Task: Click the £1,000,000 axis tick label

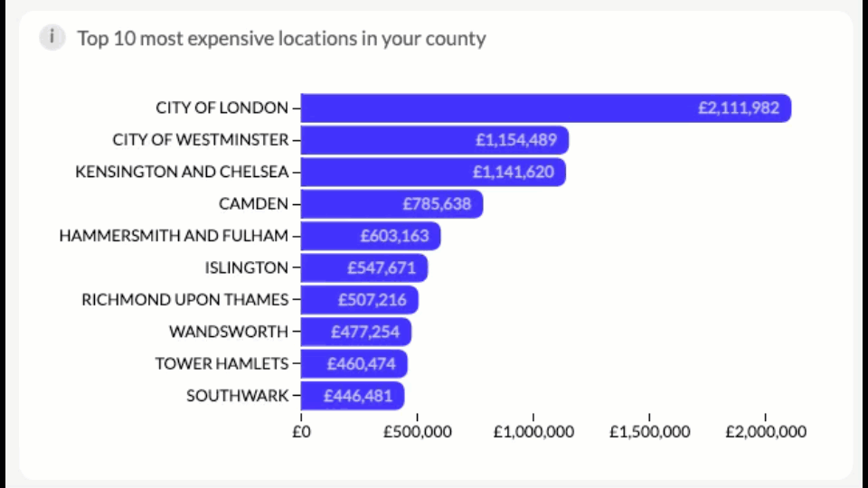Action: pos(533,432)
